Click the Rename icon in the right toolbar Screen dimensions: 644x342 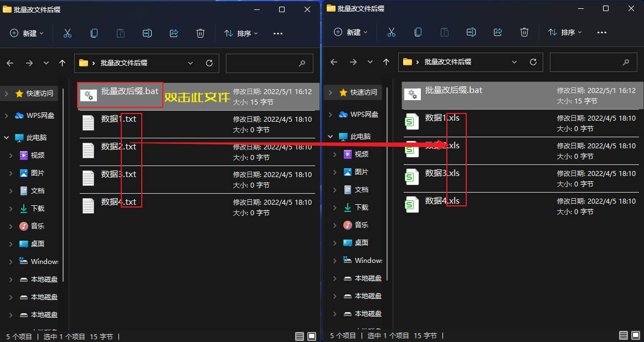(471, 33)
